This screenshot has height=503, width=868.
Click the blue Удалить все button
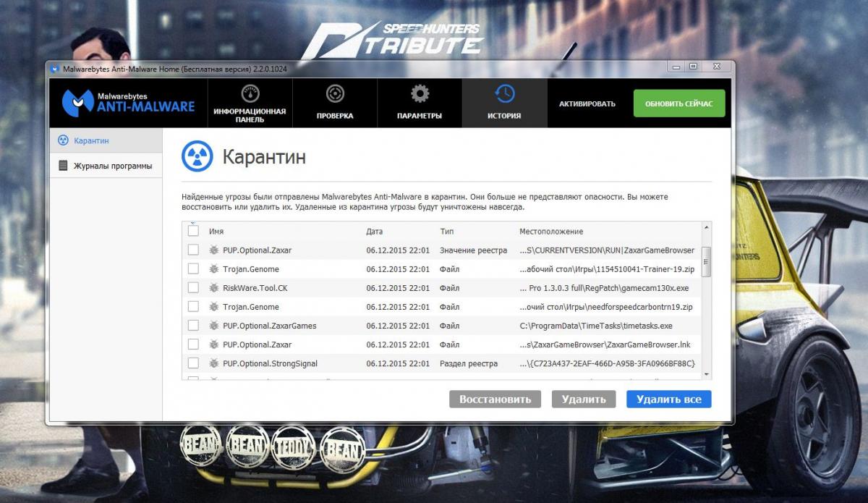669,399
